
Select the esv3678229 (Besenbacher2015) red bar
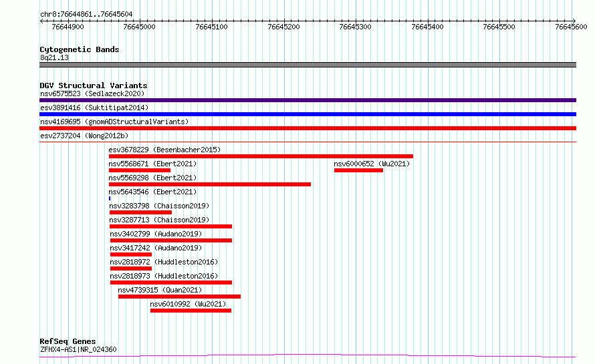261,156
